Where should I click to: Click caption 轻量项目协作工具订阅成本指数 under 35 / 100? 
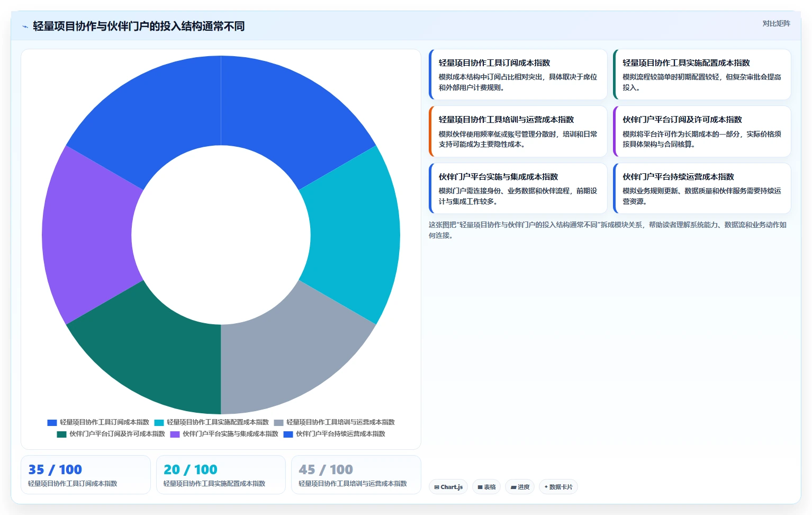point(73,484)
